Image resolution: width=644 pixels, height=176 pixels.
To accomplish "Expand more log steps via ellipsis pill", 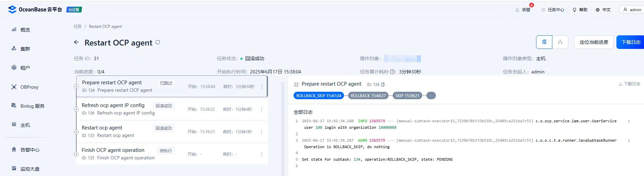I will pos(431,96).
